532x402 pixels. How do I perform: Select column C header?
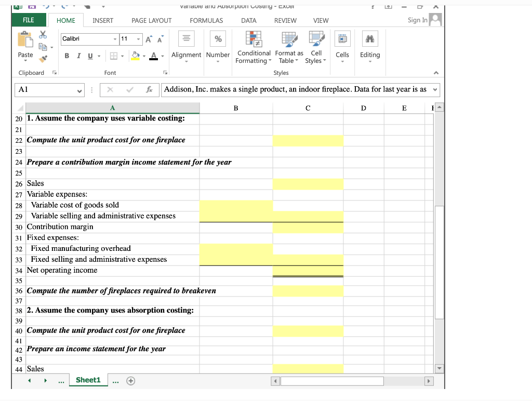click(308, 108)
